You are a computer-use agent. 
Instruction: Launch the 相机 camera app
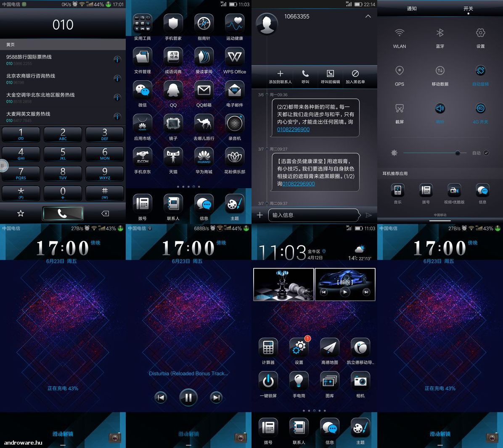point(360,381)
